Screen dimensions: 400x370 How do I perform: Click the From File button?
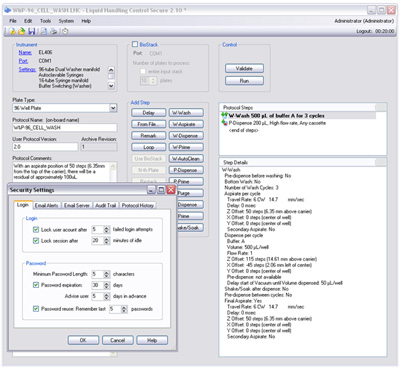tap(148, 124)
